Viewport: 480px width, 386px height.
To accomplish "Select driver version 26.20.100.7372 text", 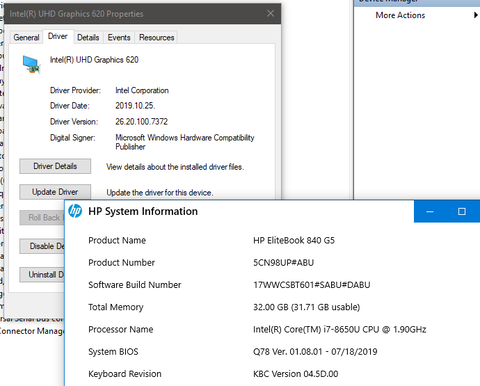I will (141, 122).
